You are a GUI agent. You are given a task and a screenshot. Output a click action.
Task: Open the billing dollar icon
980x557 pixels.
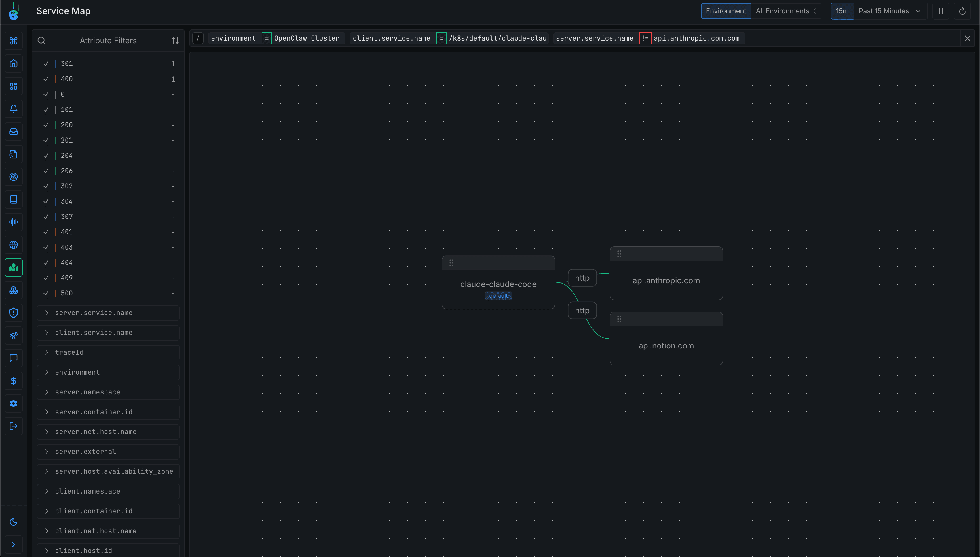14,381
